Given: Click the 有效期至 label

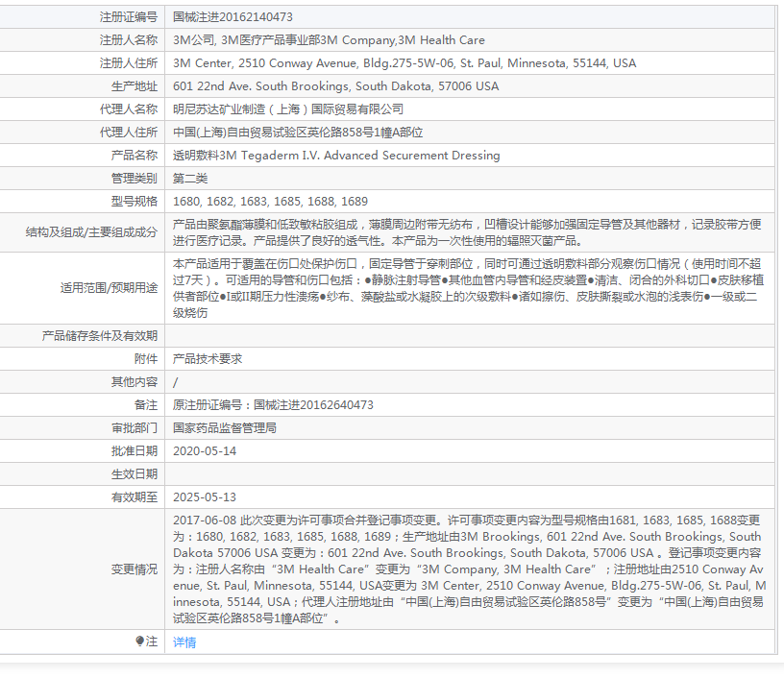Looking at the screenshot, I should [135, 497].
